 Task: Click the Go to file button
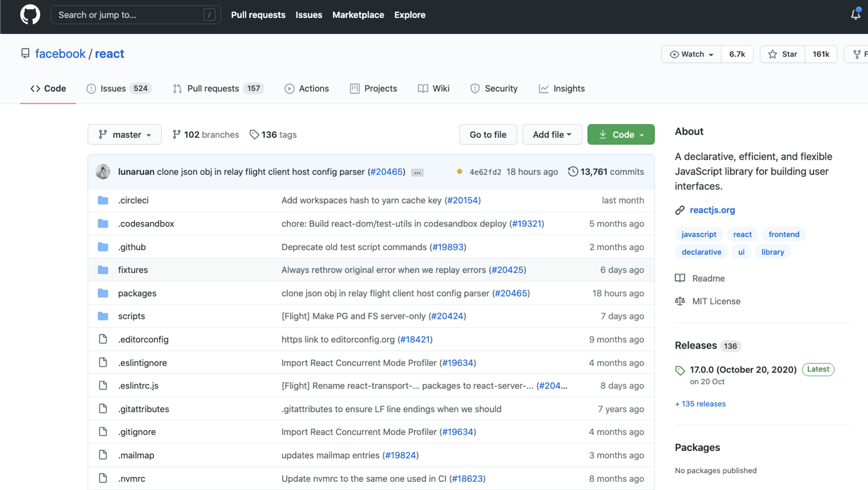pos(488,135)
